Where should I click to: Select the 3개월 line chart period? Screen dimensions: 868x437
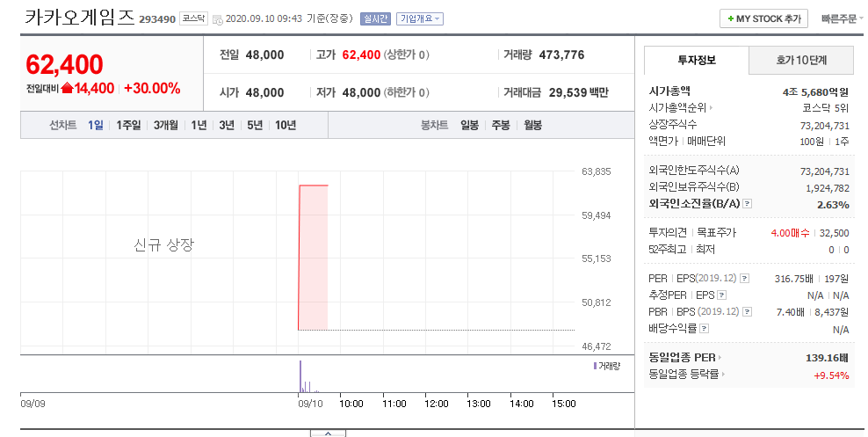pyautogui.click(x=165, y=125)
